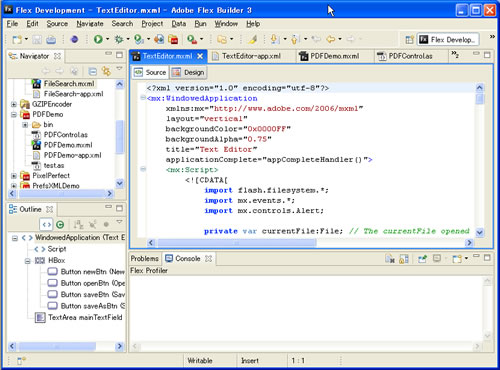
Task: Switch editor to Design mode
Action: click(188, 72)
